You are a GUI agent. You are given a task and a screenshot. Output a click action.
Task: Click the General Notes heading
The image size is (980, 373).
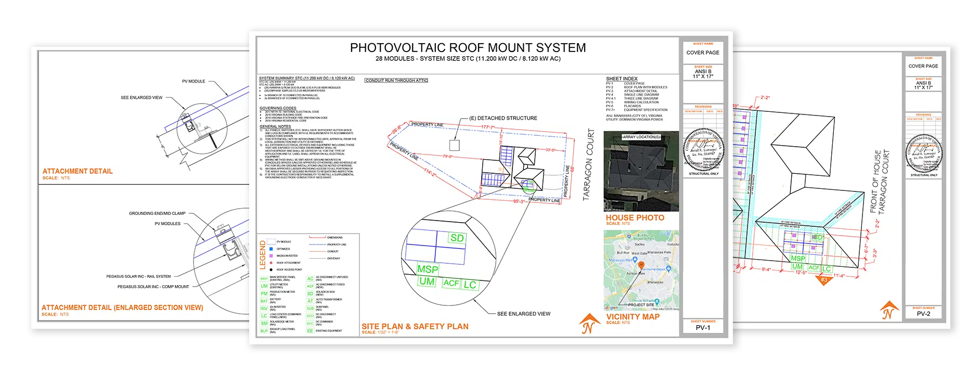point(275,126)
